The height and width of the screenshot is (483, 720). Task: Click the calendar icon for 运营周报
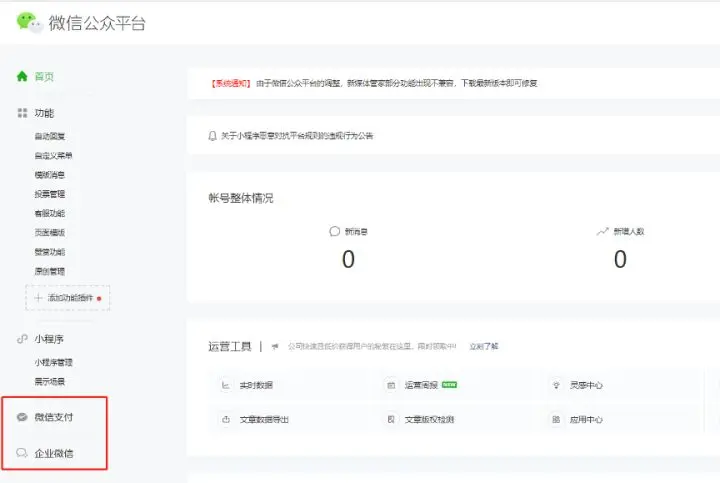[x=391, y=385]
